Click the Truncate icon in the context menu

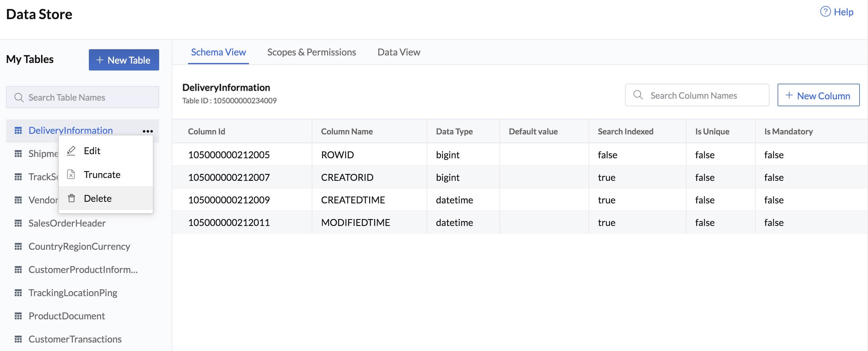click(71, 174)
